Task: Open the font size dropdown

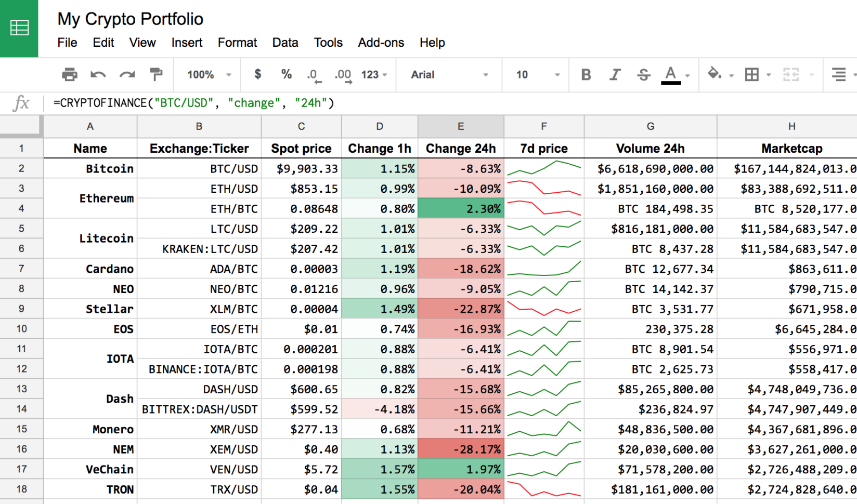Action: 535,74
